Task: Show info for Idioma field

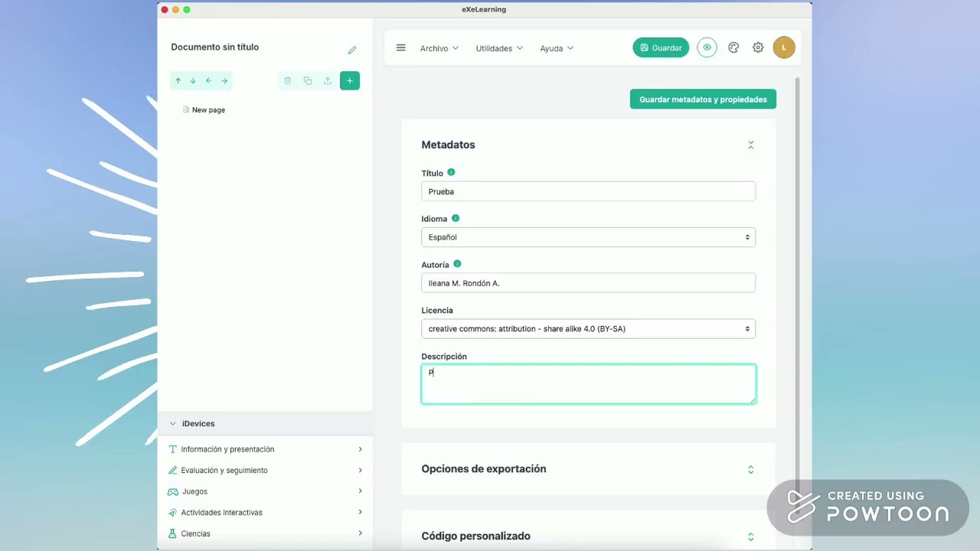Action: click(456, 218)
